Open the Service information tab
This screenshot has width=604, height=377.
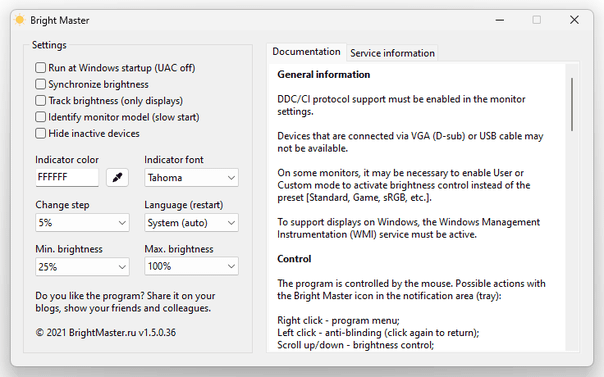[392, 53]
